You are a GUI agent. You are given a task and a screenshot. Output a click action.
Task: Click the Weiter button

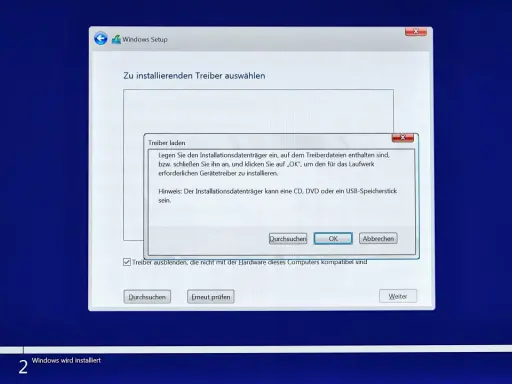tap(398, 296)
